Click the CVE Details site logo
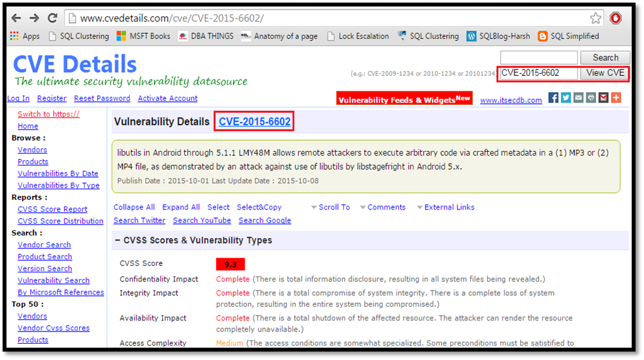 tap(75, 64)
